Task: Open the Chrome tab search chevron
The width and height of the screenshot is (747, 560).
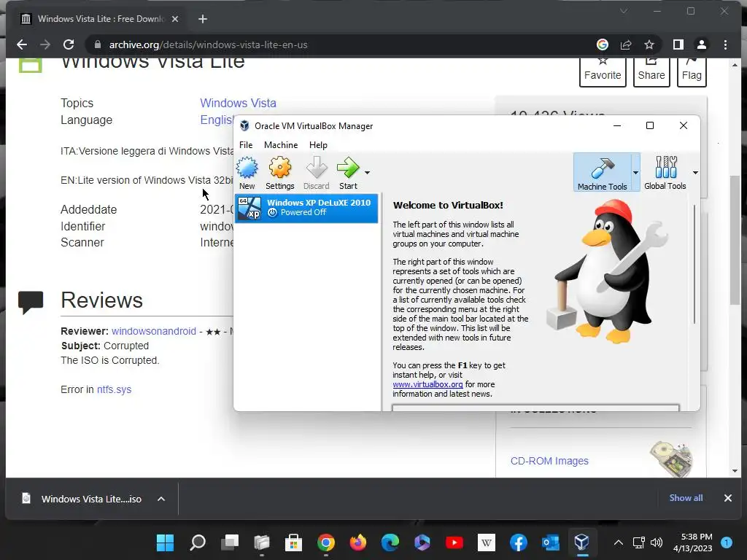Action: (623, 11)
